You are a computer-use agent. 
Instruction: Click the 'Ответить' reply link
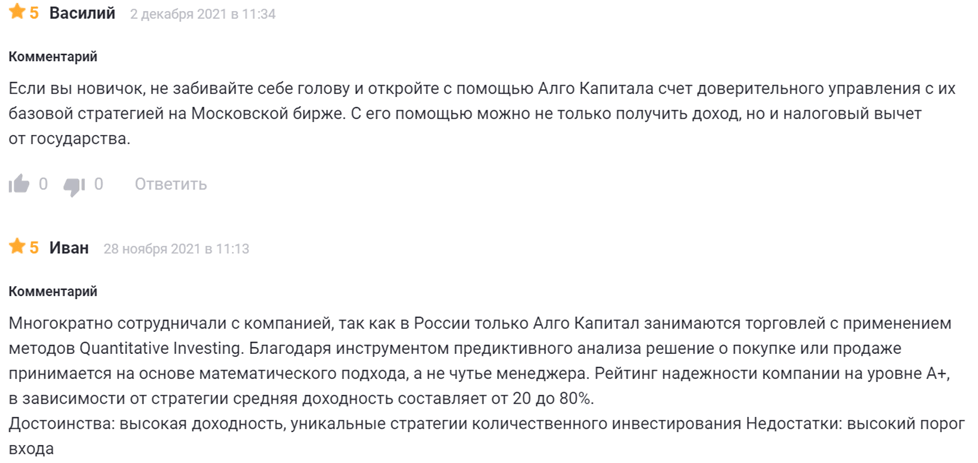coord(170,184)
